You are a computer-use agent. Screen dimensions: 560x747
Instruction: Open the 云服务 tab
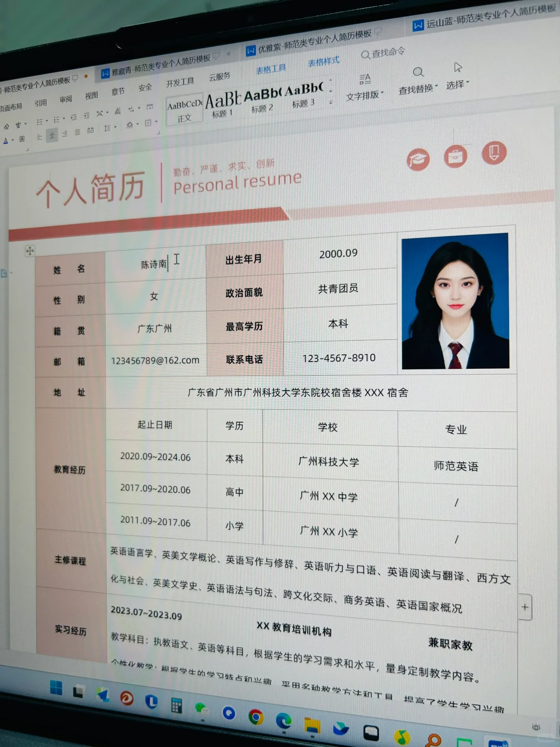pos(220,77)
